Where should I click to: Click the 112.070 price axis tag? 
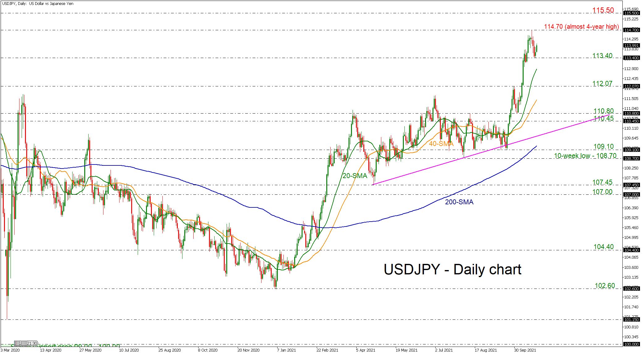click(x=631, y=86)
